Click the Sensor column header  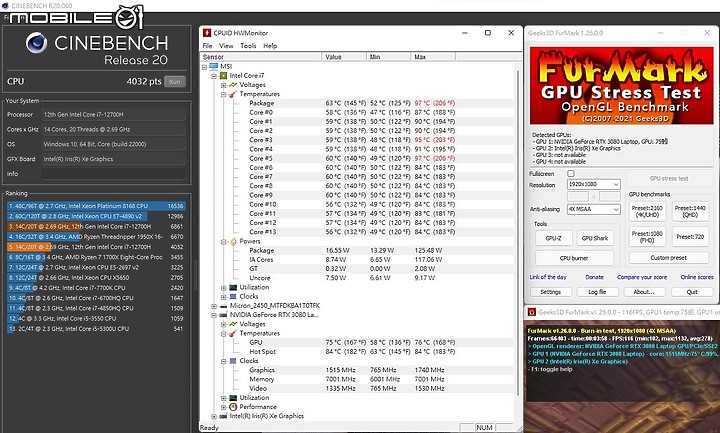point(261,57)
